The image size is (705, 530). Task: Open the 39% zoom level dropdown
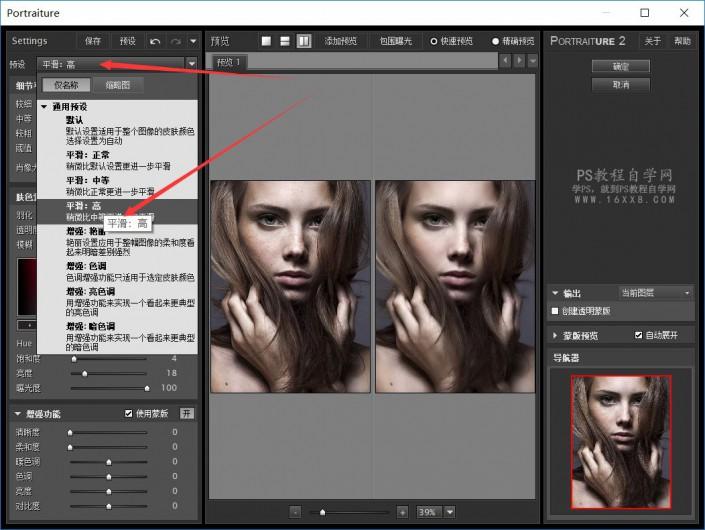tap(449, 511)
